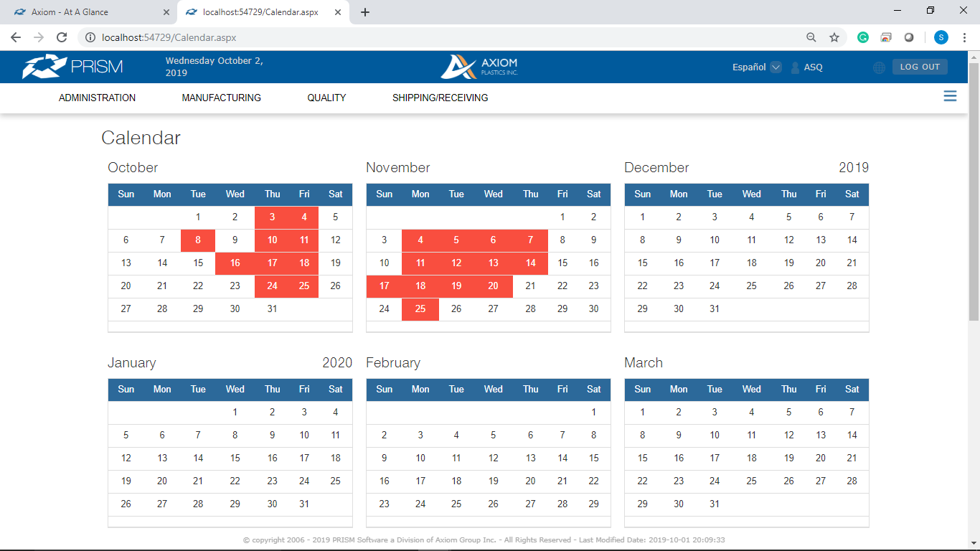Image resolution: width=980 pixels, height=551 pixels.
Task: Click the globe icon beside Log Out
Action: coord(879,67)
